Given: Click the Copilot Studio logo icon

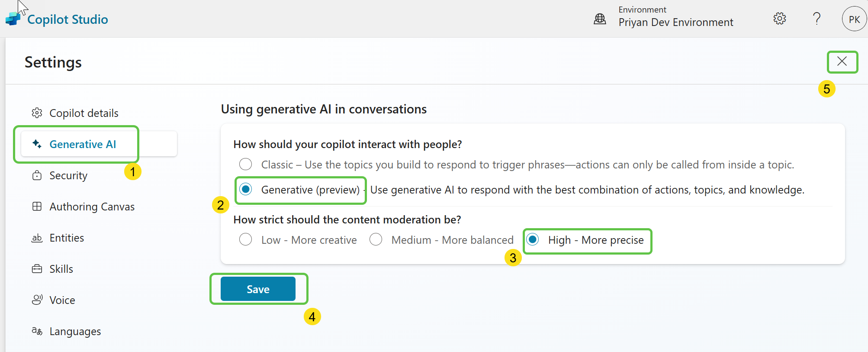Looking at the screenshot, I should coord(13,19).
